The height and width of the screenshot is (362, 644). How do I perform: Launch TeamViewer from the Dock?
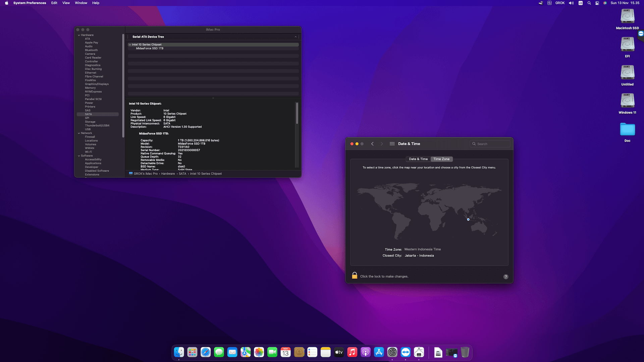click(x=405, y=352)
